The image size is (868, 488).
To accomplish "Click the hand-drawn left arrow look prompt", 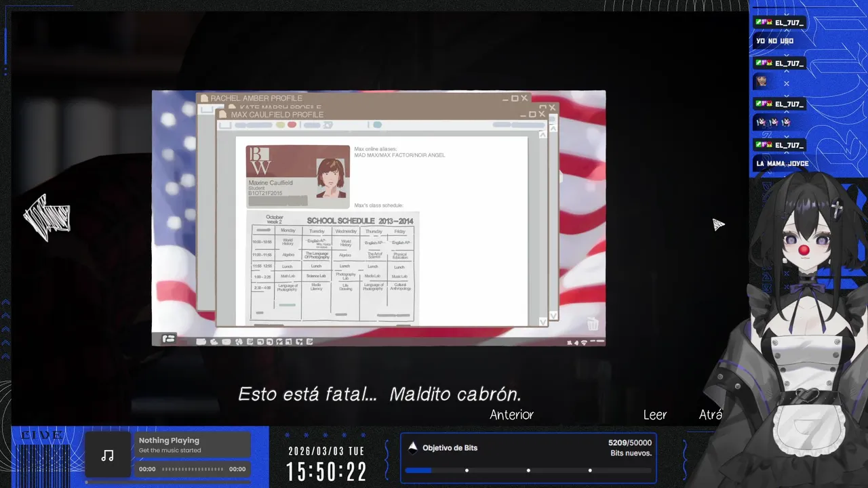I will tap(46, 218).
